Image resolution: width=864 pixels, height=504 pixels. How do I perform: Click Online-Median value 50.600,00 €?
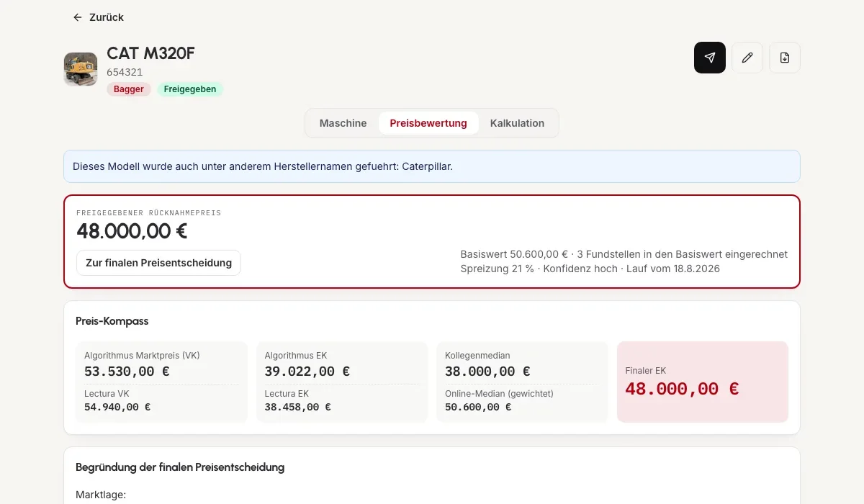[478, 407]
